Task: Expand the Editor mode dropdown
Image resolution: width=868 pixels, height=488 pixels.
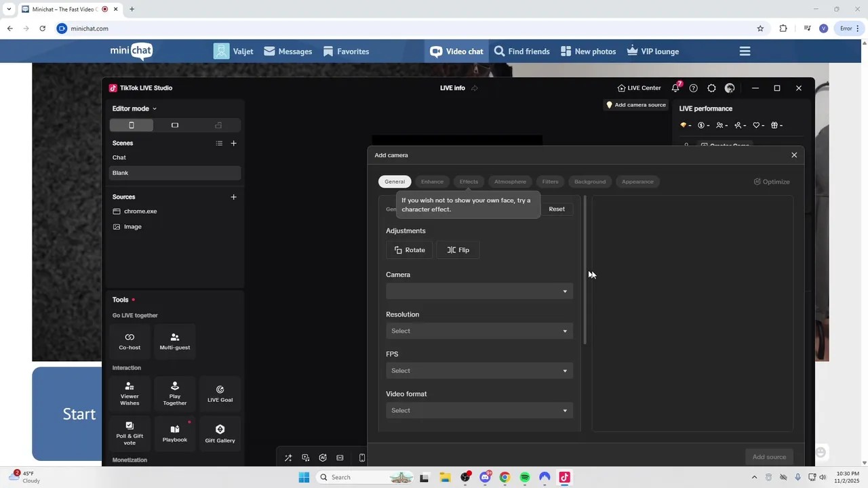Action: (134, 108)
